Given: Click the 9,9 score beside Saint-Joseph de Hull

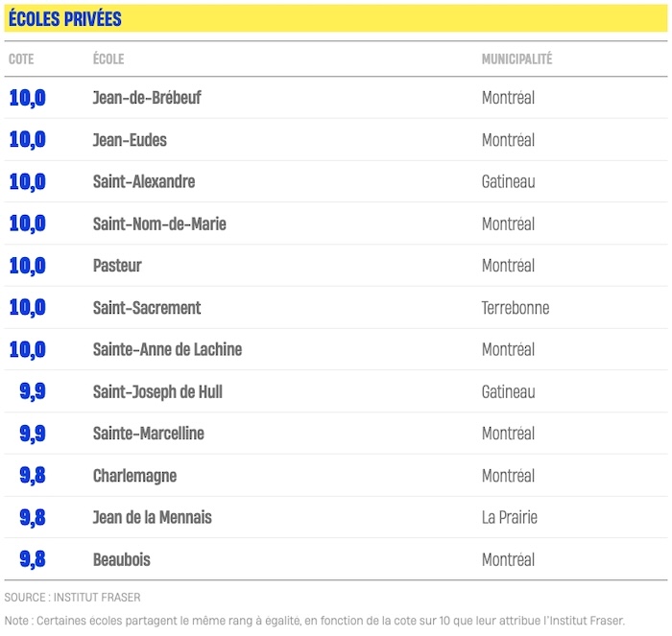Looking at the screenshot, I should click(33, 392).
